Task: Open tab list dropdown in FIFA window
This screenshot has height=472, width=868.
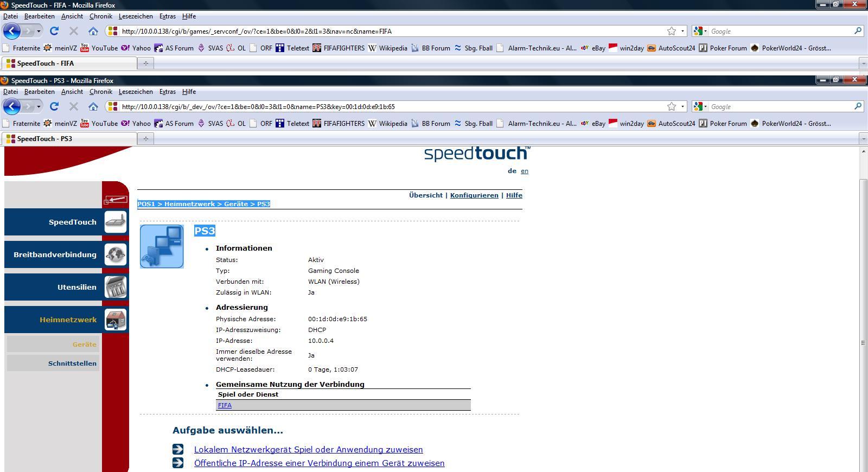Action: tap(864, 63)
